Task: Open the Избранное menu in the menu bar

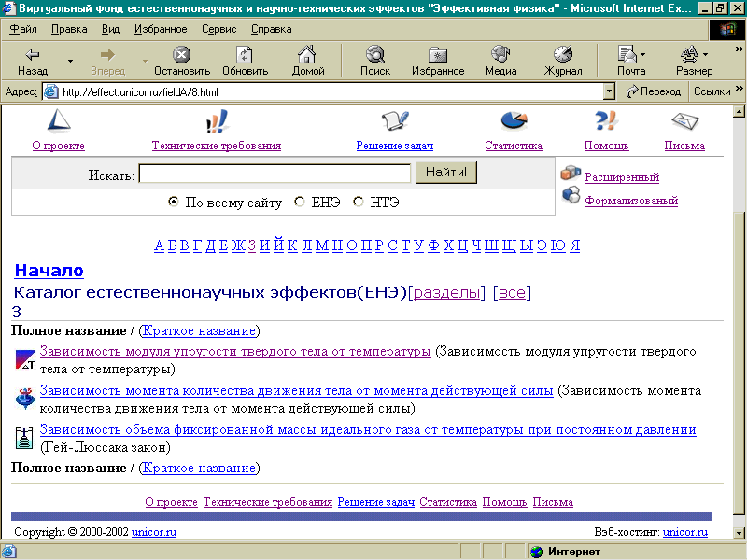Action: point(161,29)
